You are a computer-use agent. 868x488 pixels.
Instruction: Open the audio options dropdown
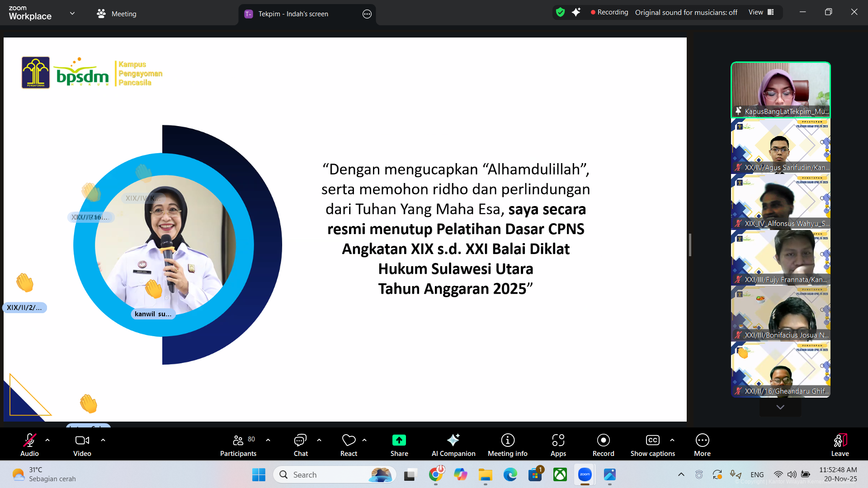(x=47, y=440)
